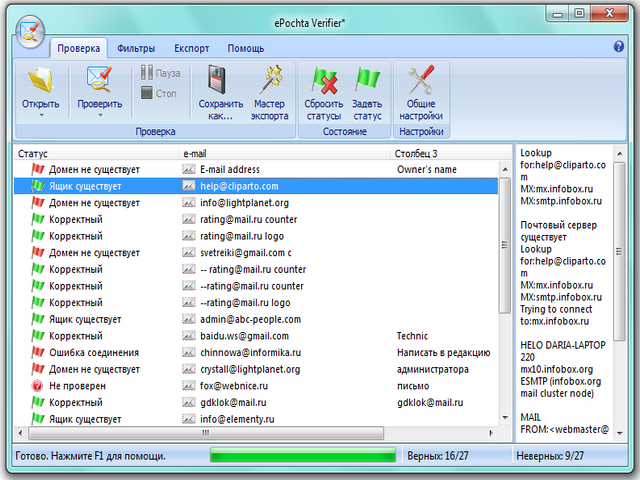Click the log panel scrollbar thumb
Image resolution: width=640 pixels, height=480 pixels.
click(619, 251)
